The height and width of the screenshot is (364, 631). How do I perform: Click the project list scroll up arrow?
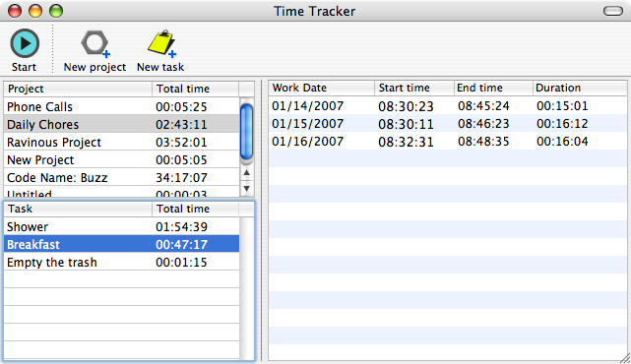(x=246, y=172)
